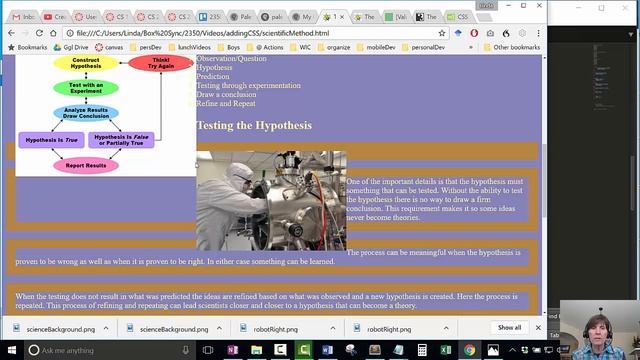Click the Testing the Hypothesis heading

pyautogui.click(x=254, y=125)
